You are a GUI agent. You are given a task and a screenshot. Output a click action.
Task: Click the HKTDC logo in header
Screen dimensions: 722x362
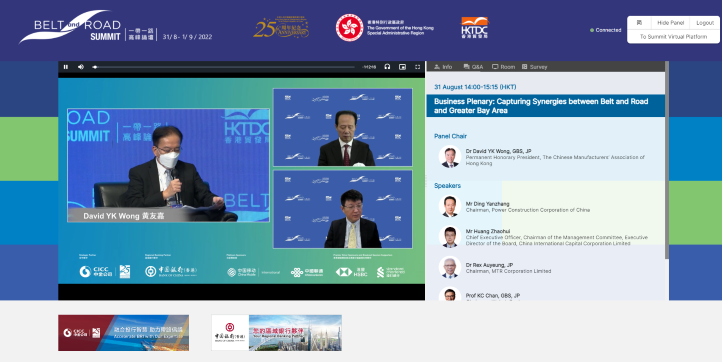click(475, 28)
